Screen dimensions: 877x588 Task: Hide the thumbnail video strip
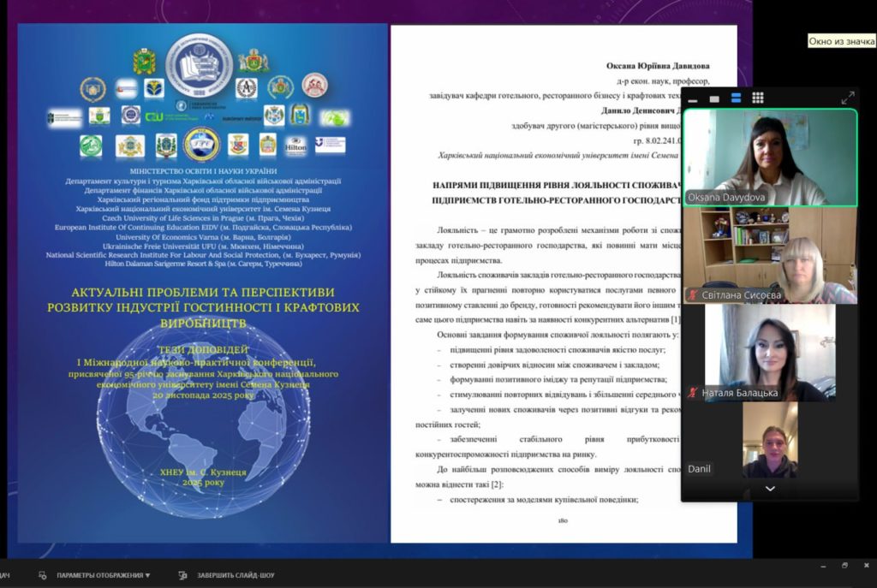[693, 98]
